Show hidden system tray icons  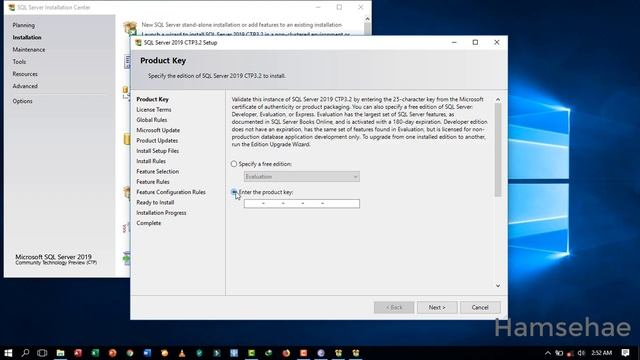pyautogui.click(x=548, y=353)
